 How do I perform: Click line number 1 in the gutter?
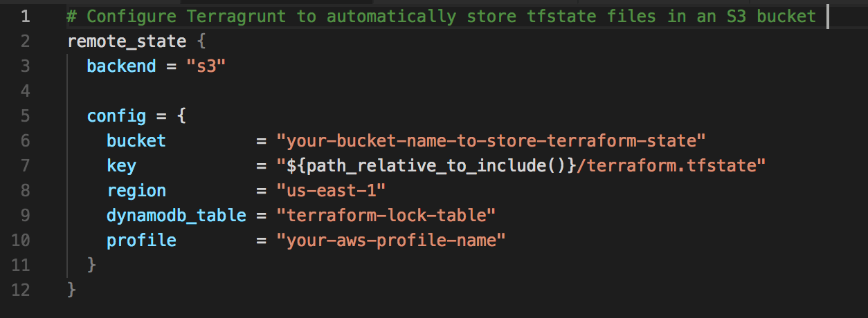tap(25, 17)
